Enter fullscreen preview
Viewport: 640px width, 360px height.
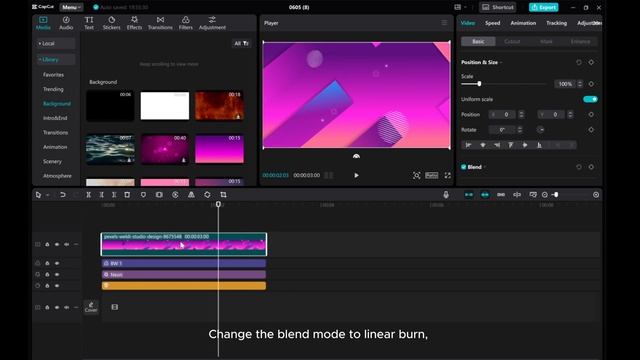(448, 175)
